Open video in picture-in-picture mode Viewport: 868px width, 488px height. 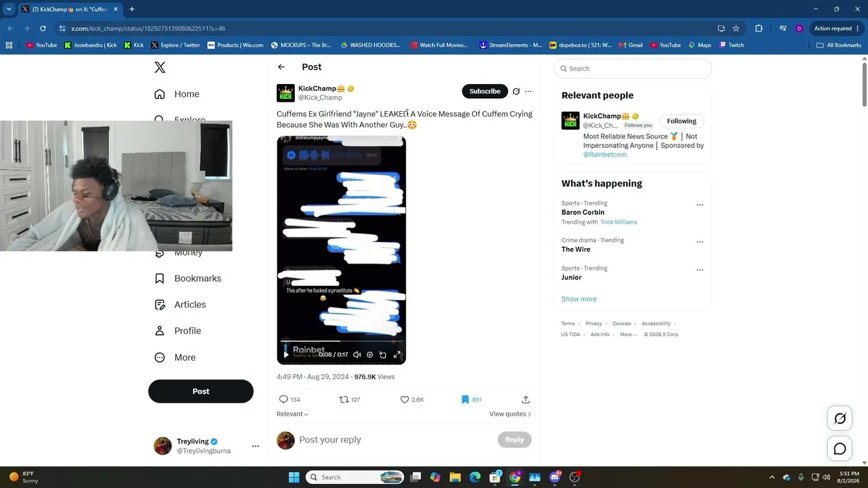tap(383, 354)
